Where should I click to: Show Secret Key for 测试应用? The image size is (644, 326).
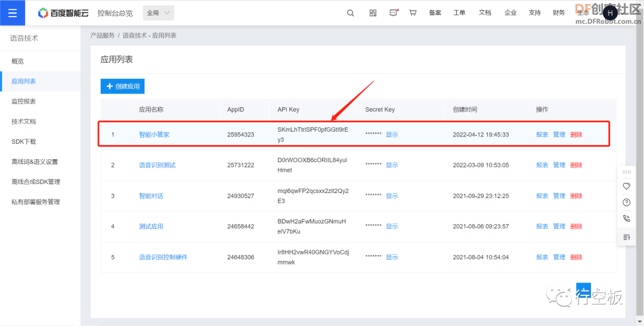pyautogui.click(x=392, y=226)
